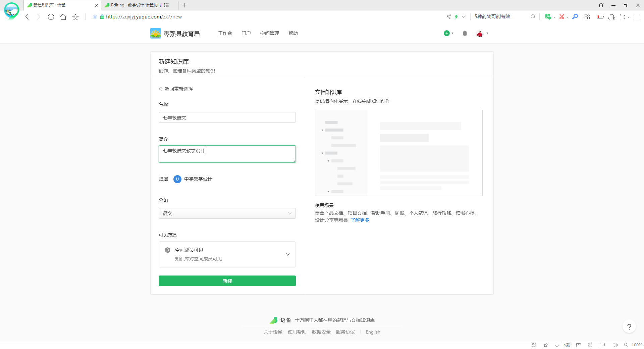Image resolution: width=644 pixels, height=349 pixels.
Task: Click the 简介 text area
Action: [227, 154]
